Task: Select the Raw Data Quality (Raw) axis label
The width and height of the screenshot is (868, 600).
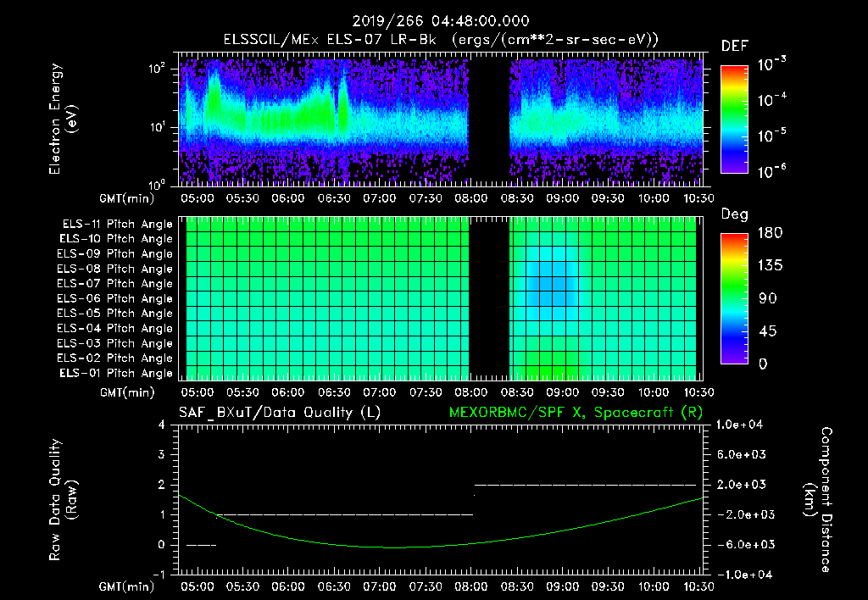Action: point(63,500)
